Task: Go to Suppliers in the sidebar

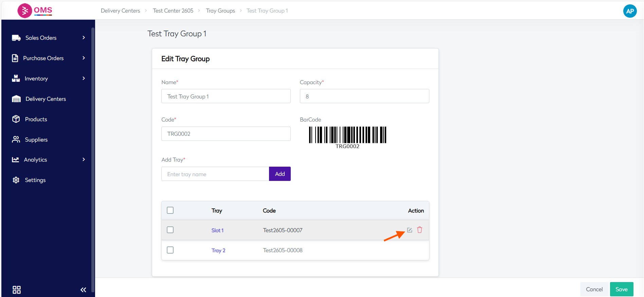Action: coord(36,140)
